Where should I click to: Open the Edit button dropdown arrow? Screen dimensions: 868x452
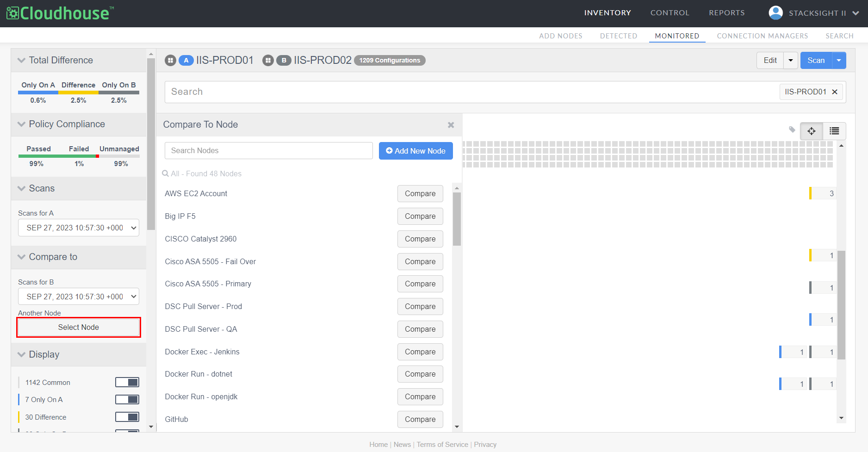(791, 60)
